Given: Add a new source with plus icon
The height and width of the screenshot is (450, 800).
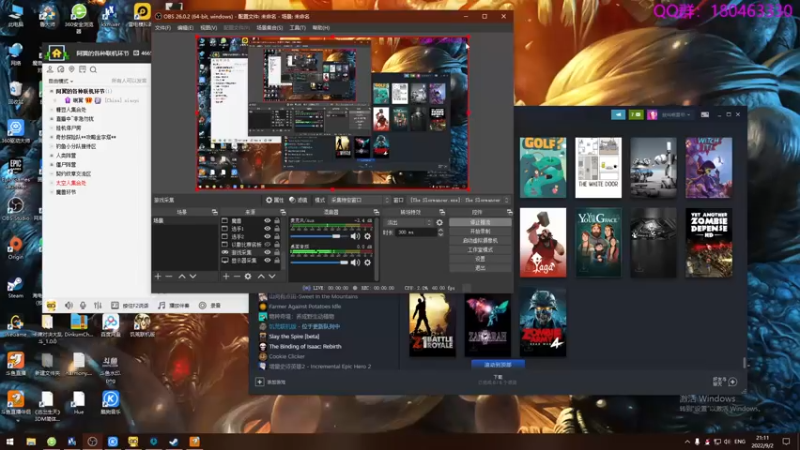Looking at the screenshot, I should tap(226, 276).
